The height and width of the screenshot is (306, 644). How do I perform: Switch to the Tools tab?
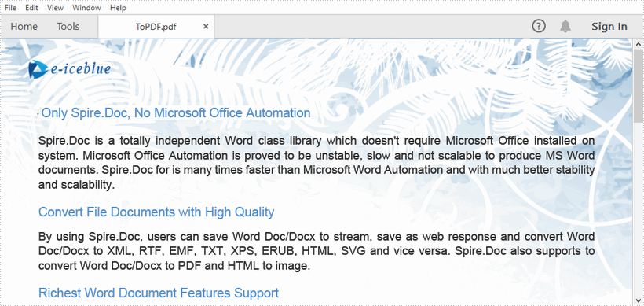pyautogui.click(x=68, y=26)
